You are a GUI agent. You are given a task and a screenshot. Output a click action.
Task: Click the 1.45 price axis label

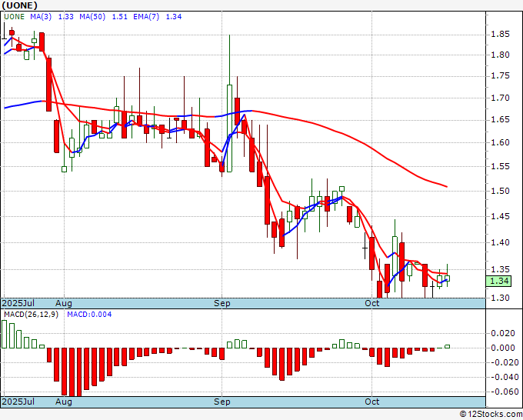500,216
